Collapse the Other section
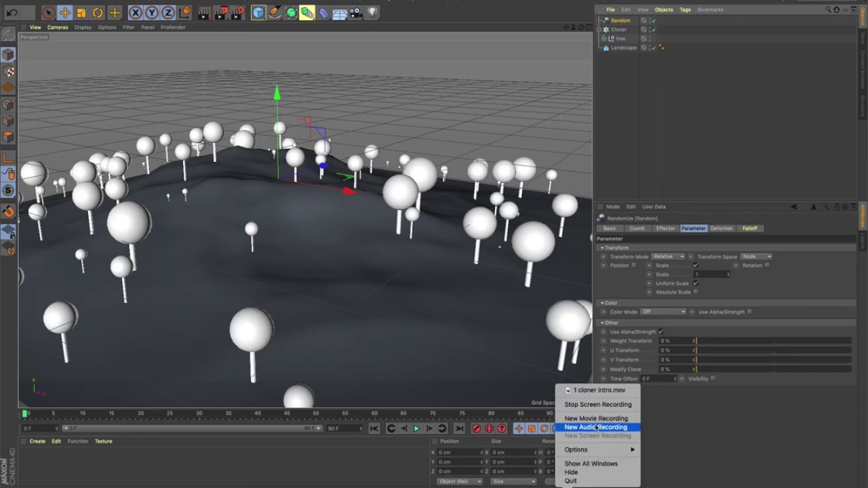Viewport: 868px width, 488px height. [602, 323]
